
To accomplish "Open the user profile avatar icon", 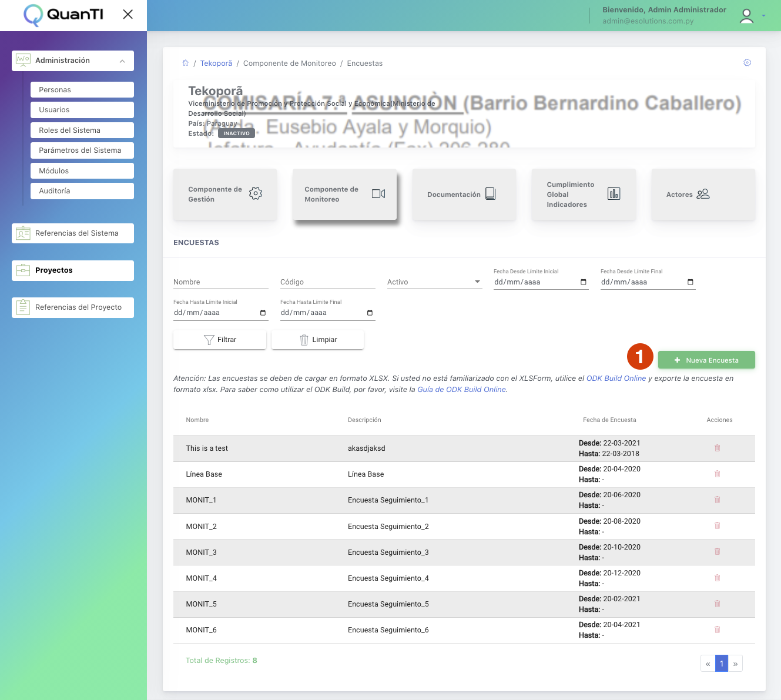I will coord(746,16).
